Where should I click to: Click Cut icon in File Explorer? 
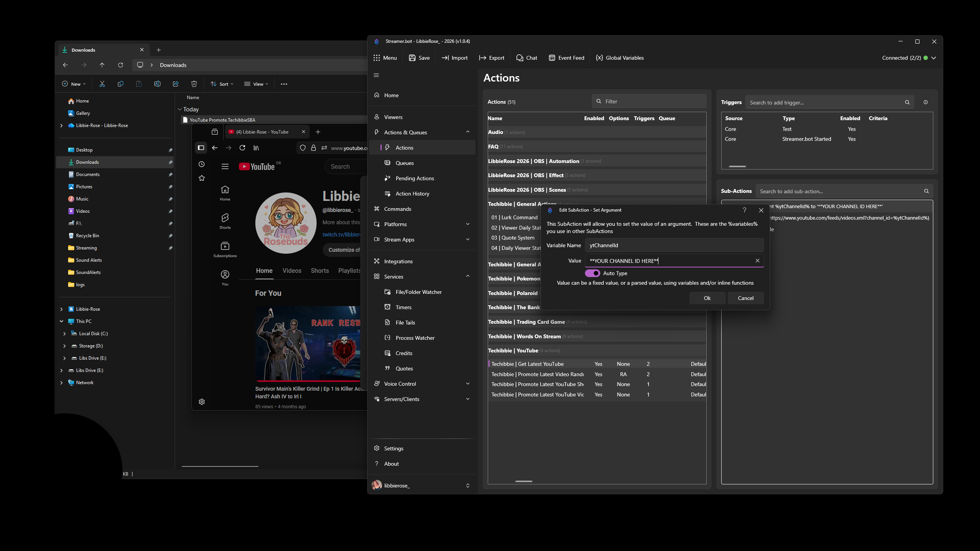102,84
